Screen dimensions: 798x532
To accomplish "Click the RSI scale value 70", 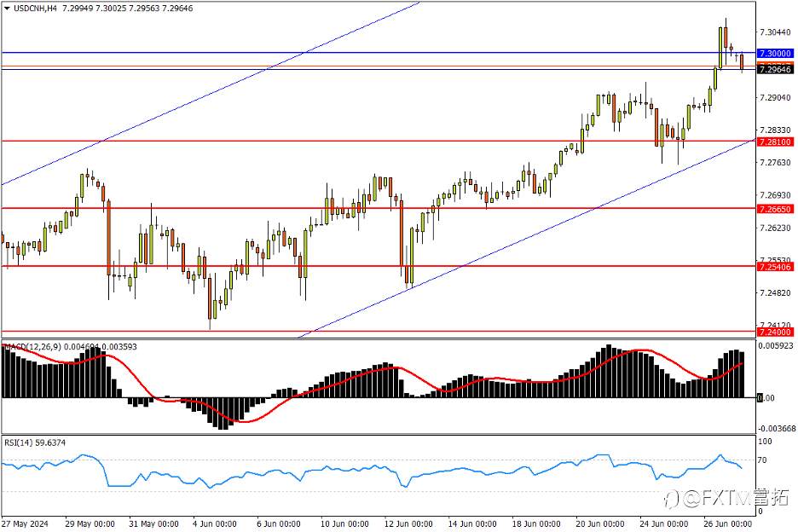I will pos(762,460).
